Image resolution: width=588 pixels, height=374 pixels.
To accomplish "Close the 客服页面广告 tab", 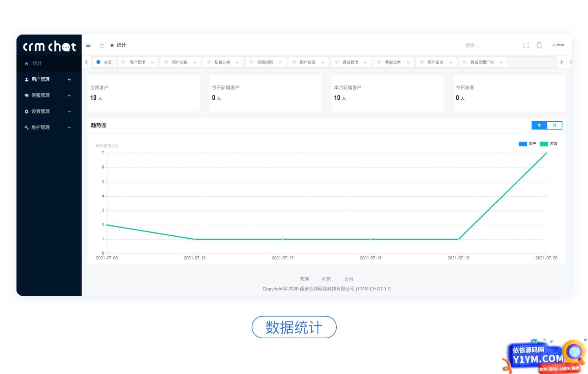I will click(501, 62).
